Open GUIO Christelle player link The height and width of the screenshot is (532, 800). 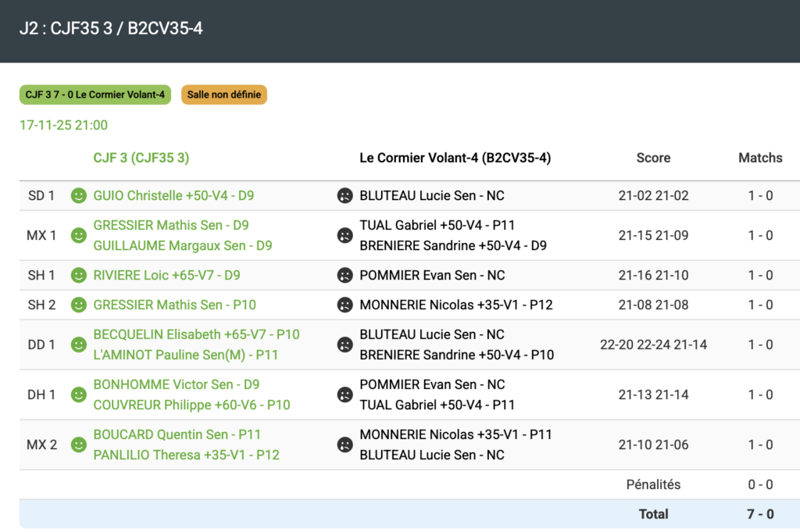173,195
